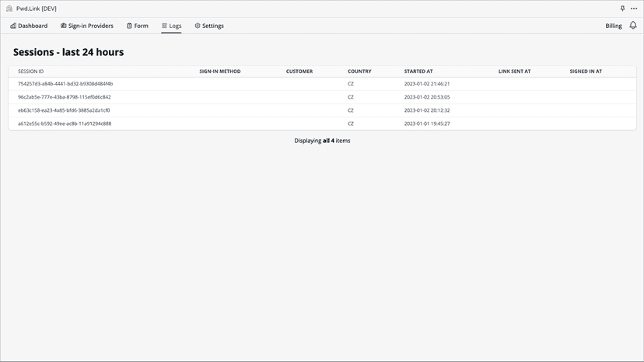This screenshot has width=644, height=362.
Task: Click start time 2023-01-02 20:53:05
Action: point(427,97)
